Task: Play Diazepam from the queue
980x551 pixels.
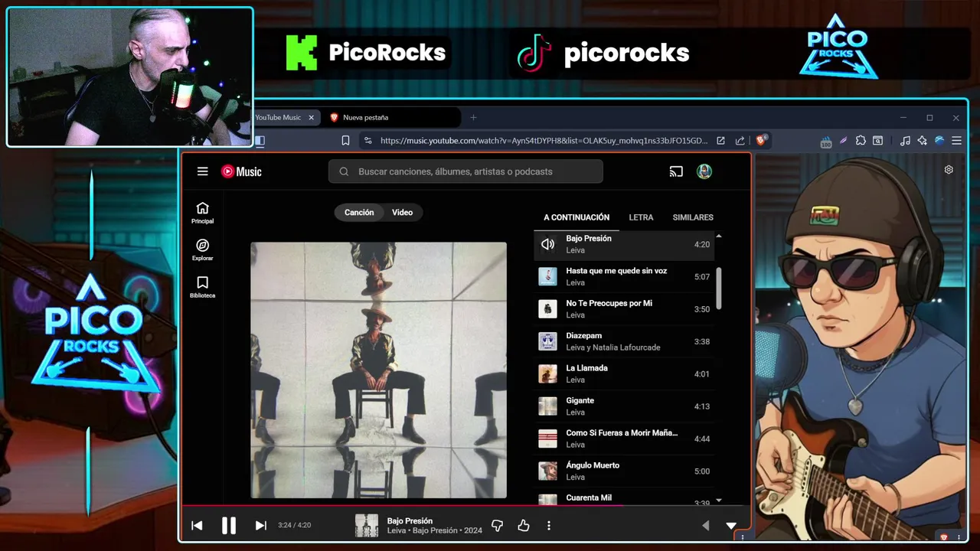Action: tap(625, 341)
